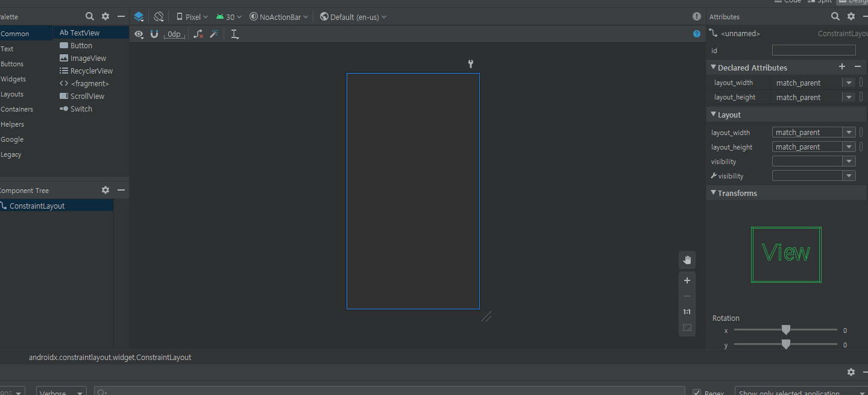Screen dimensions: 868x395
Task: Click Rotation y slider handle
Action: tap(785, 344)
